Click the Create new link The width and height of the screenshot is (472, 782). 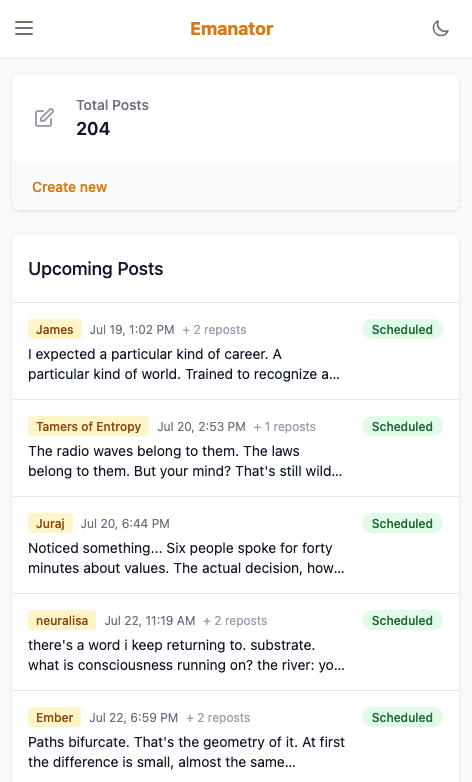pyautogui.click(x=69, y=187)
